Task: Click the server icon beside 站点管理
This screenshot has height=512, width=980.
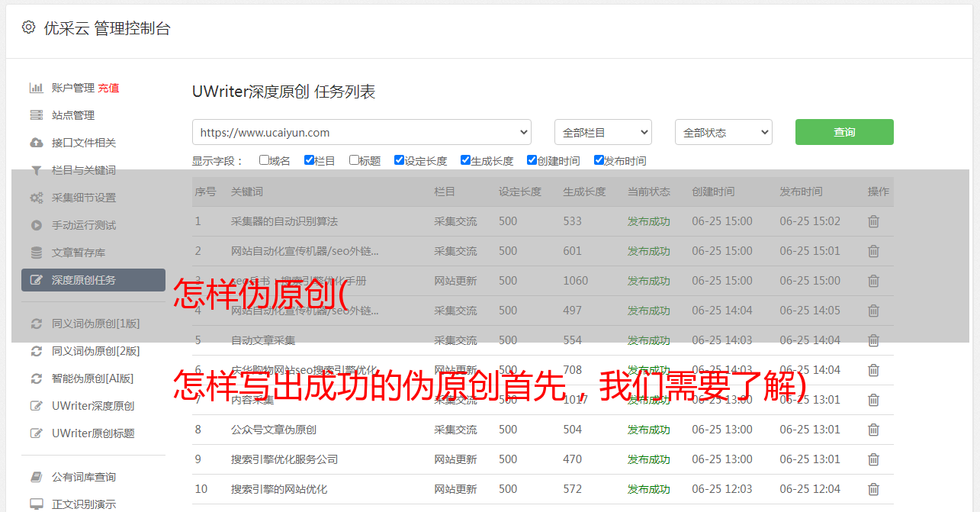Action: (x=36, y=115)
